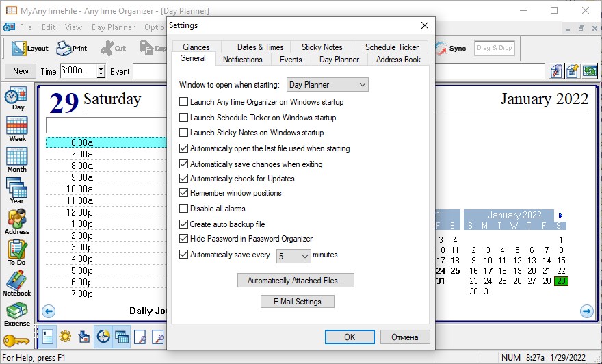602x364 pixels.
Task: Click the blue arrow import icon at bottom
Action: [x=83, y=337]
